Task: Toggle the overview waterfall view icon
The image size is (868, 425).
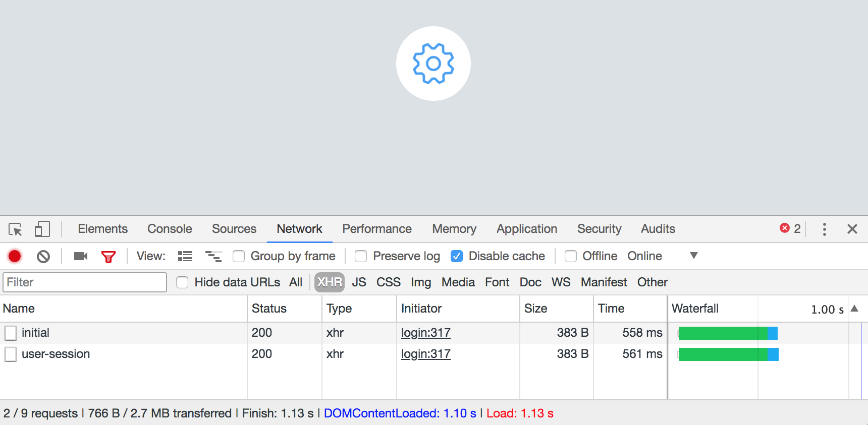Action: pos(213,257)
